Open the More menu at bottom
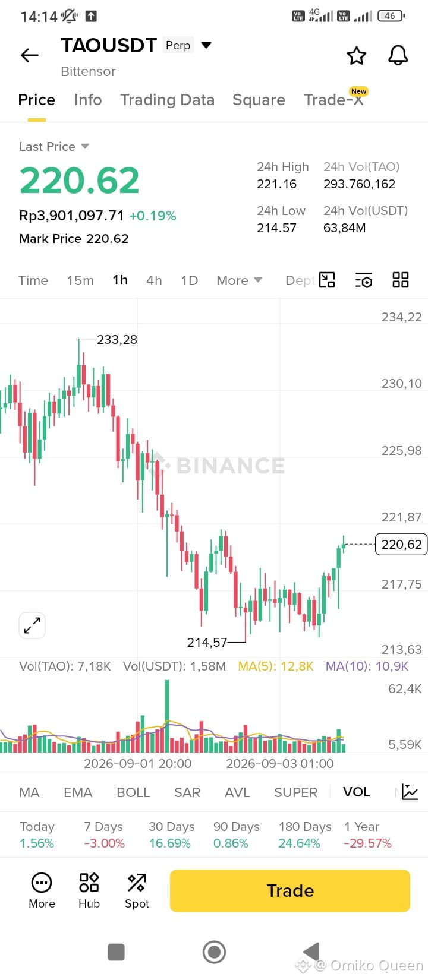The height and width of the screenshot is (980, 428). (42, 890)
